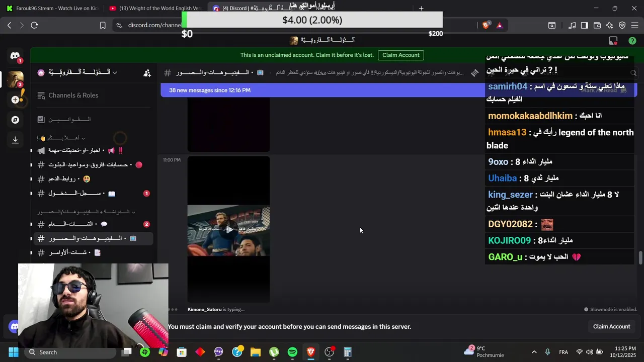Click the Windows taskbar Search box

69,352
